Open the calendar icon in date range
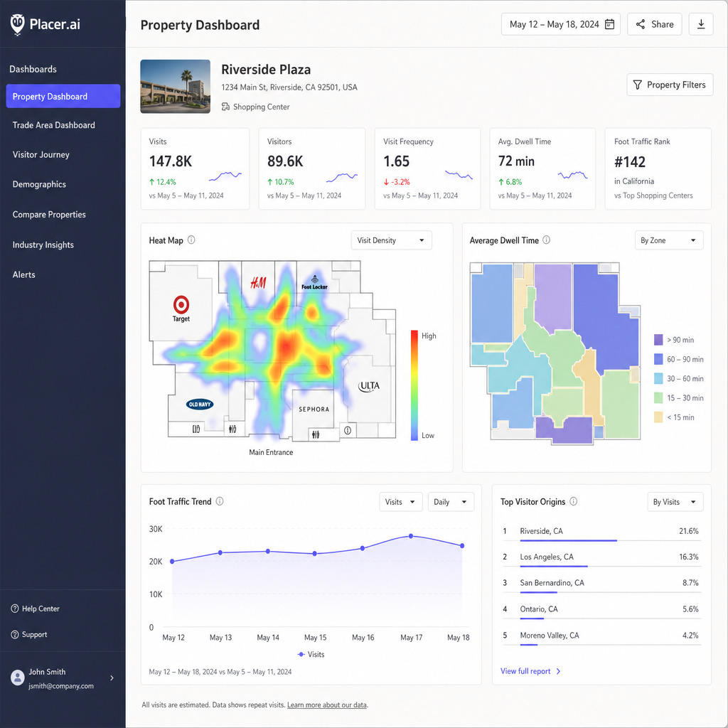Viewport: 728px width, 728px height. click(x=609, y=24)
